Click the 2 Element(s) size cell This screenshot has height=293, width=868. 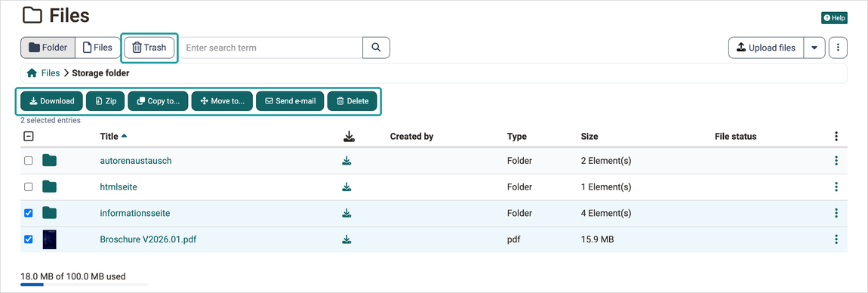[x=605, y=161]
